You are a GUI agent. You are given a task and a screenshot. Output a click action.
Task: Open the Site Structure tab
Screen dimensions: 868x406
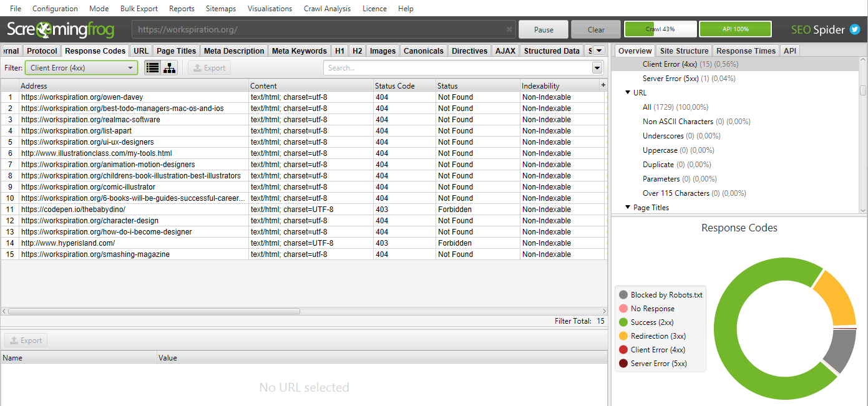tap(684, 51)
